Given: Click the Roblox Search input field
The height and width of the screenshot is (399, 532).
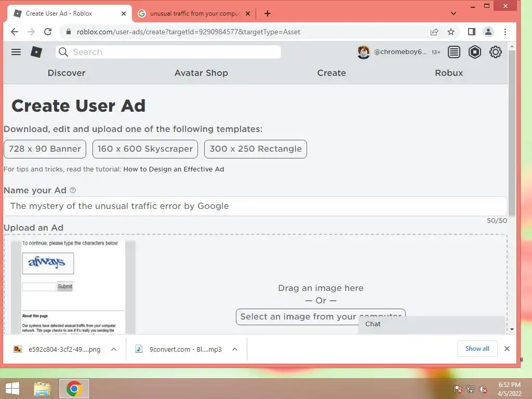Looking at the screenshot, I should (x=168, y=52).
